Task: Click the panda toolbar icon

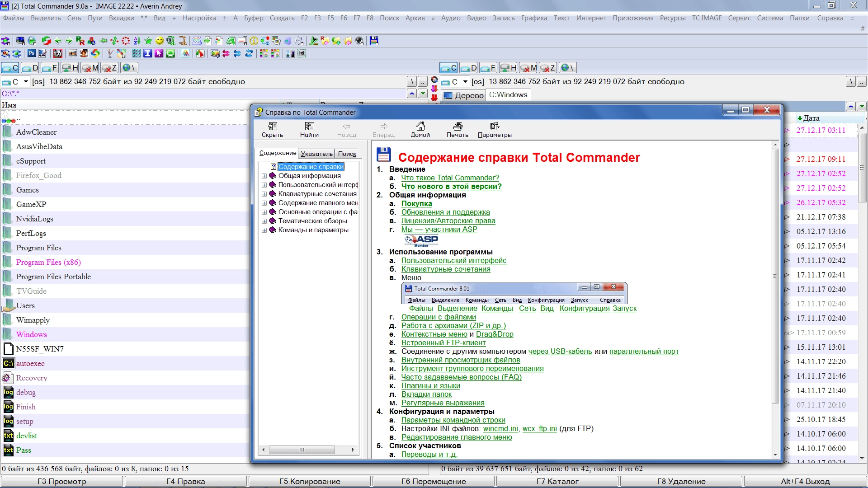Action: [58, 54]
